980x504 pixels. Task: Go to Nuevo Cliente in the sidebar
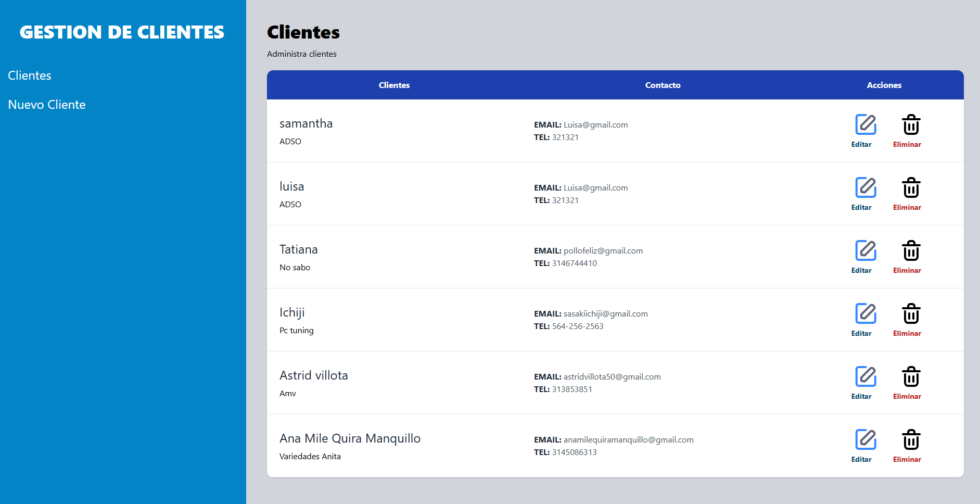coord(47,105)
